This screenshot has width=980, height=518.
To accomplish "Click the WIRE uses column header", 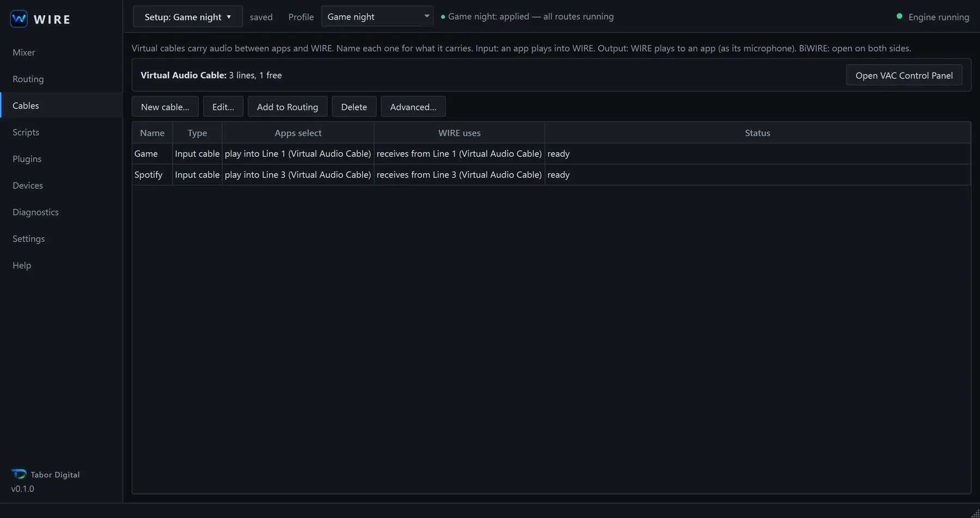I will (460, 133).
